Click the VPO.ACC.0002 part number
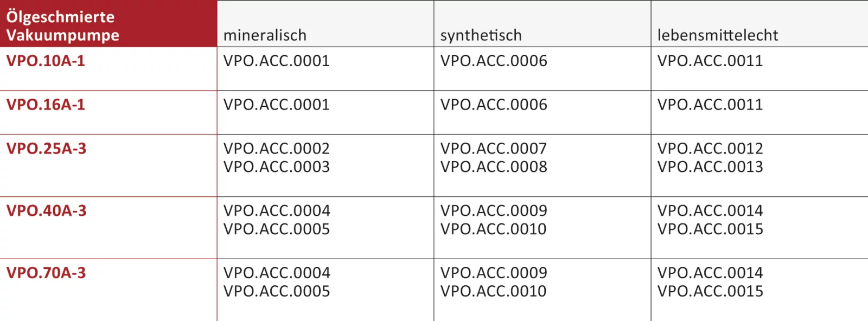Screen dimensions: 868x321 click(276, 149)
